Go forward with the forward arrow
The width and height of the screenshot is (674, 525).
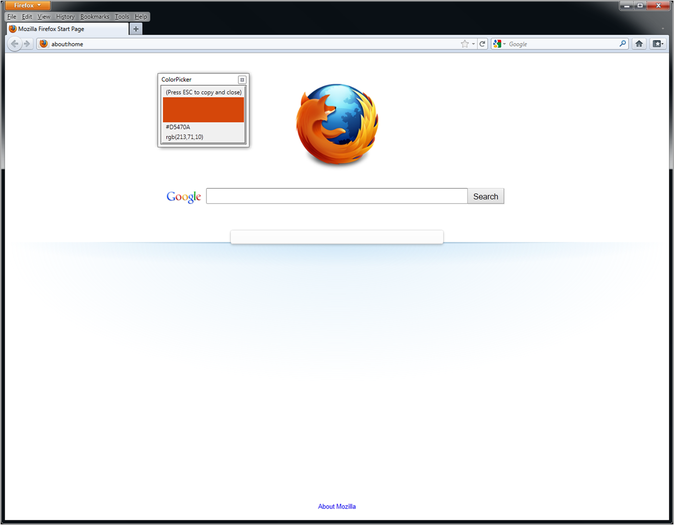tap(28, 44)
